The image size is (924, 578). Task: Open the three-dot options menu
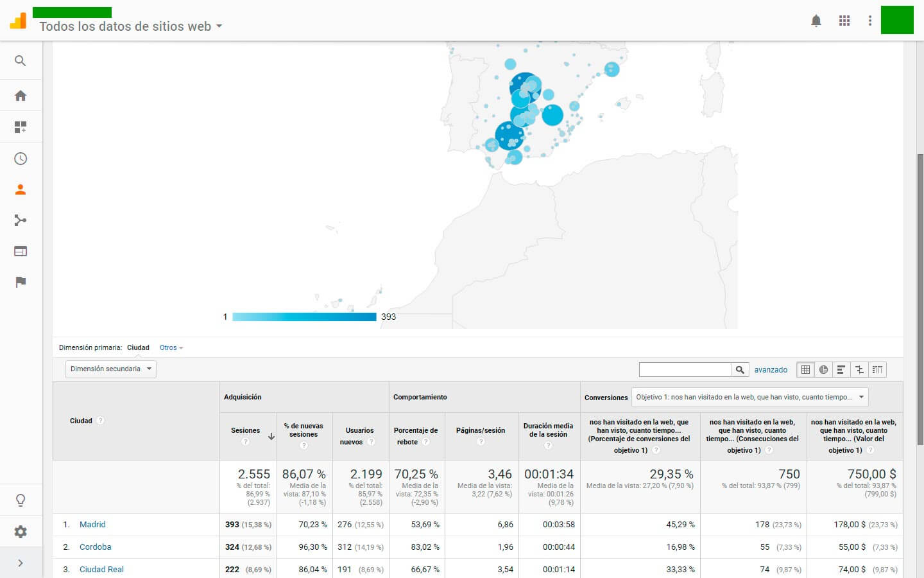pos(870,21)
